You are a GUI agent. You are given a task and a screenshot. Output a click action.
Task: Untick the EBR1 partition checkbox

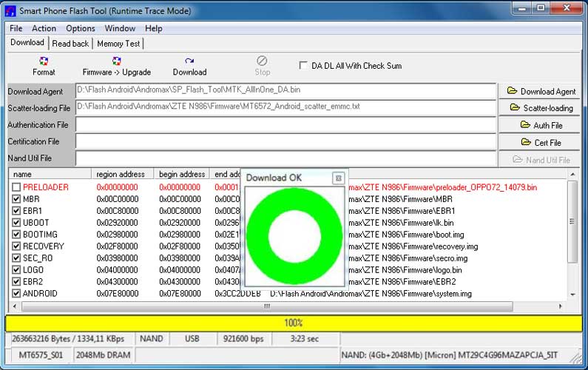coord(16,210)
